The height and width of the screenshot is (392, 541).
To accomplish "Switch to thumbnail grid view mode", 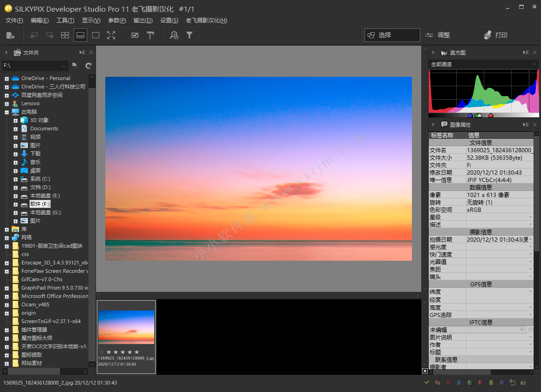I will pos(65,35).
